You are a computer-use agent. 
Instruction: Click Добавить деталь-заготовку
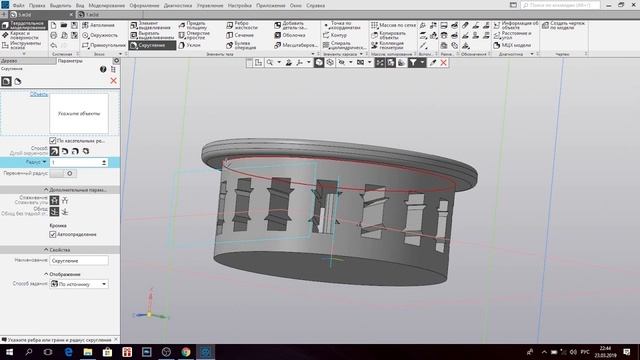291,25
